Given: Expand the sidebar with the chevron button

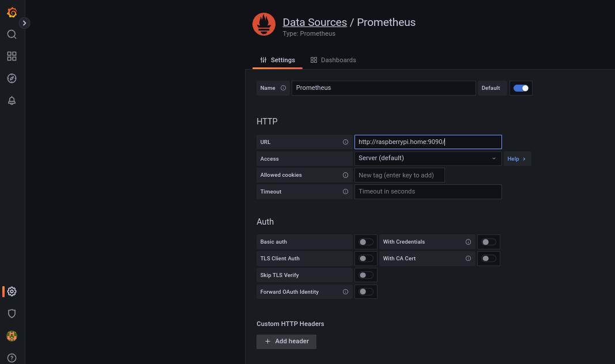Looking at the screenshot, I should pyautogui.click(x=24, y=23).
